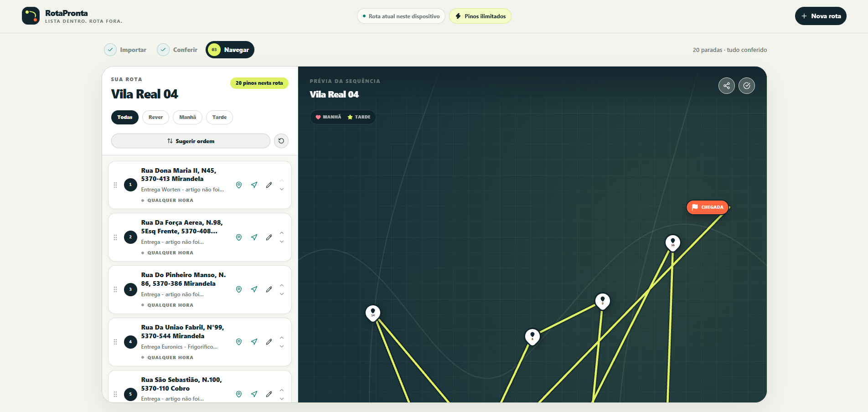Edit the Rua Do Pinheiro Manso stop
The height and width of the screenshot is (412, 868).
269,289
